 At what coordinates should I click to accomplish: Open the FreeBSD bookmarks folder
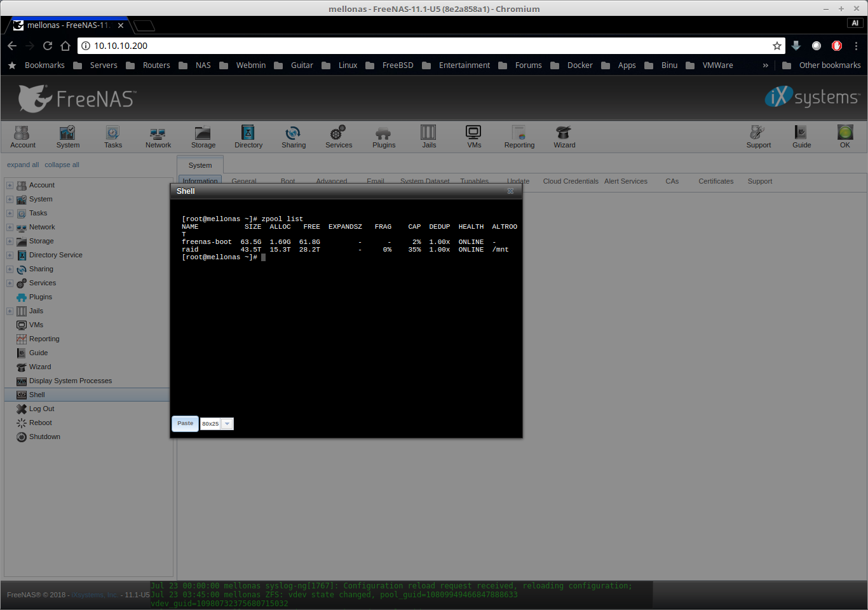(390, 65)
